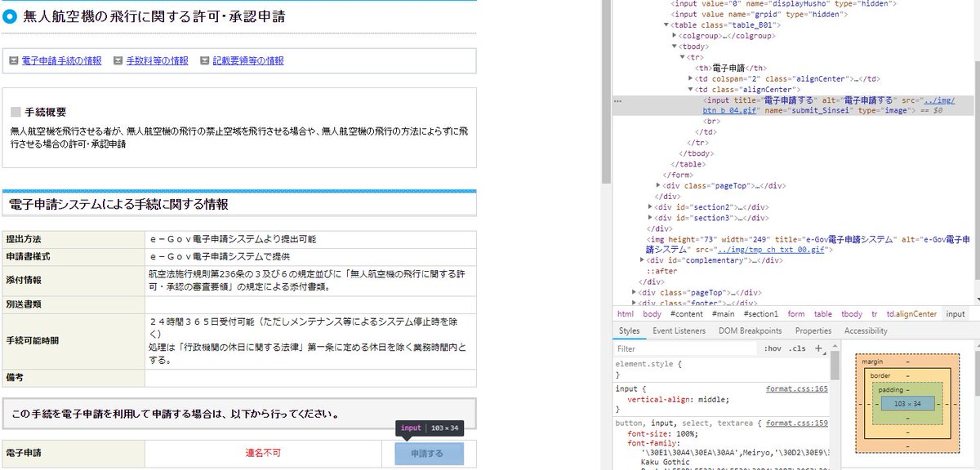Open the 記載要領等の情報 link

coord(248,60)
